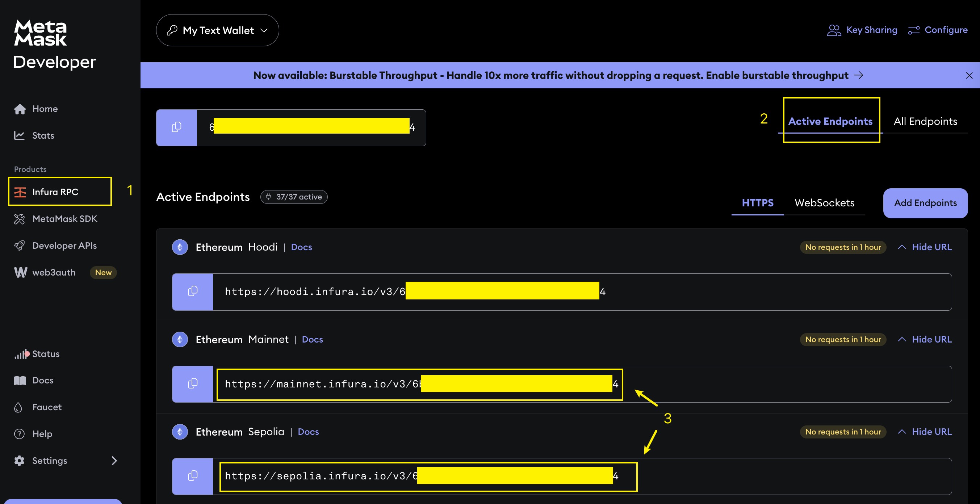Go to Home in sidebar
980x504 pixels.
(36, 109)
